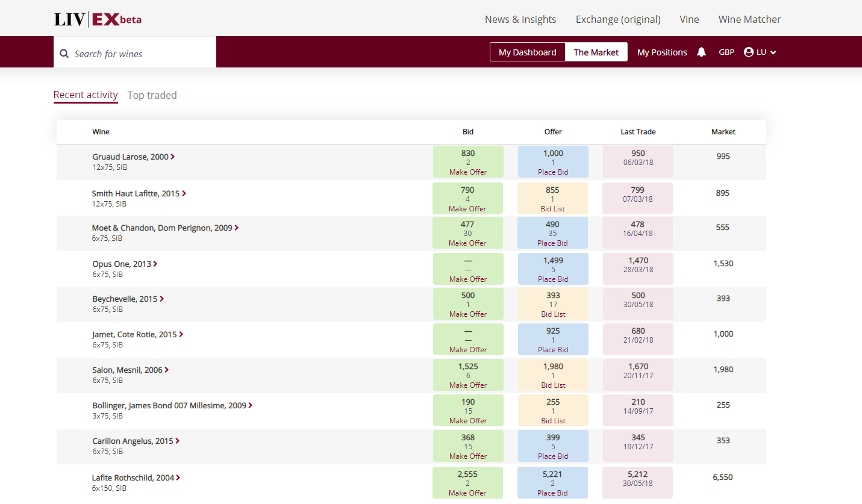Place Bid on Carillon Angelus 399 offer
Viewport: 862px width, 504px height.
click(x=553, y=456)
